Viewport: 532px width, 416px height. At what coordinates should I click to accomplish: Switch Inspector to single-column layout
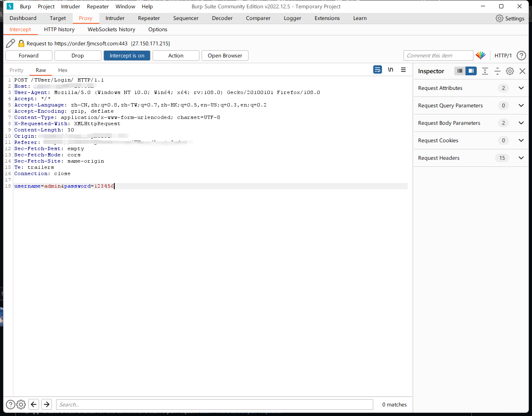point(460,71)
